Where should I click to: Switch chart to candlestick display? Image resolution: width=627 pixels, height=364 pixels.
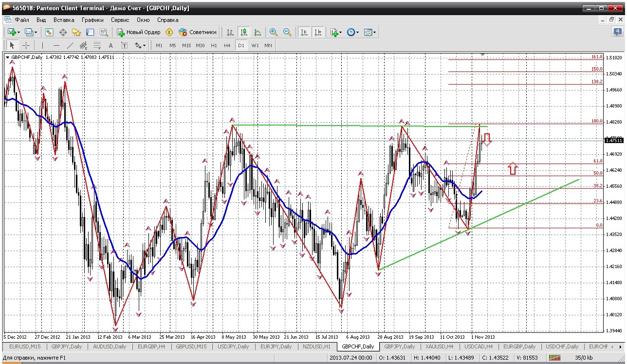pos(244,32)
